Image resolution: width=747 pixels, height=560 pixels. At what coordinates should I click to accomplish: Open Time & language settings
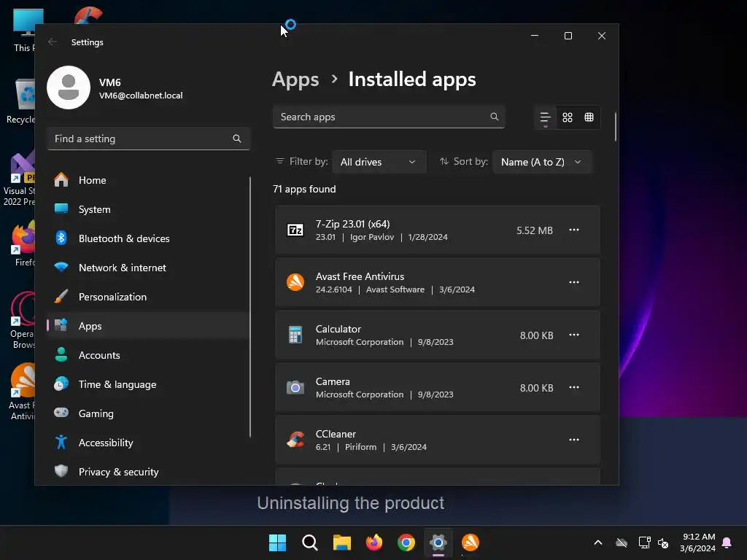coord(148,384)
